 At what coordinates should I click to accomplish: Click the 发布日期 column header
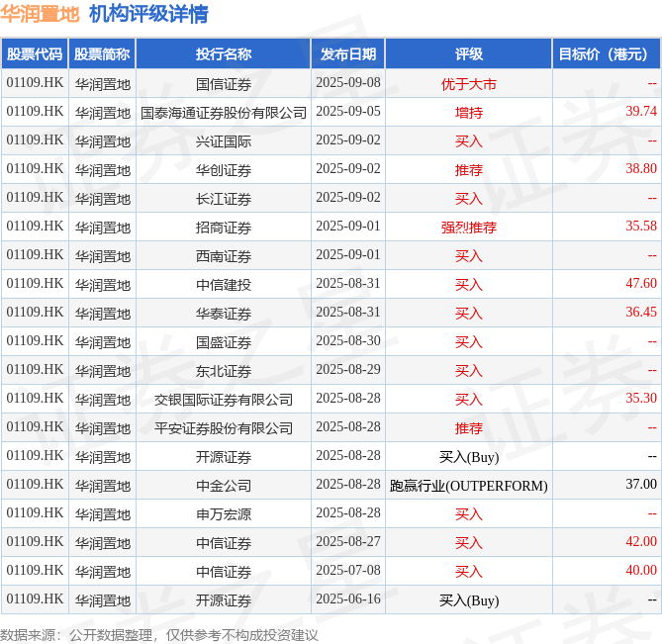348,54
